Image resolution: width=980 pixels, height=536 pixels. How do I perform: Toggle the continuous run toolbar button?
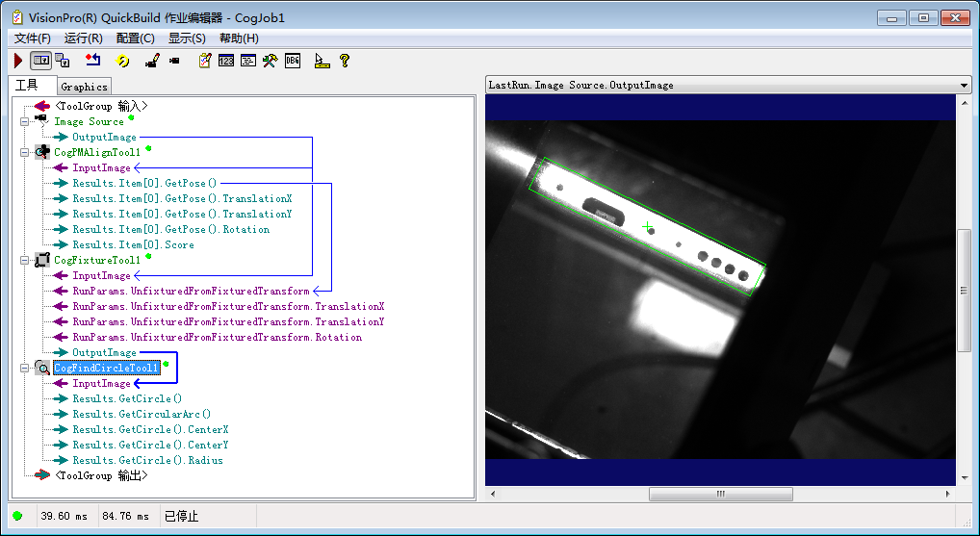(40, 61)
